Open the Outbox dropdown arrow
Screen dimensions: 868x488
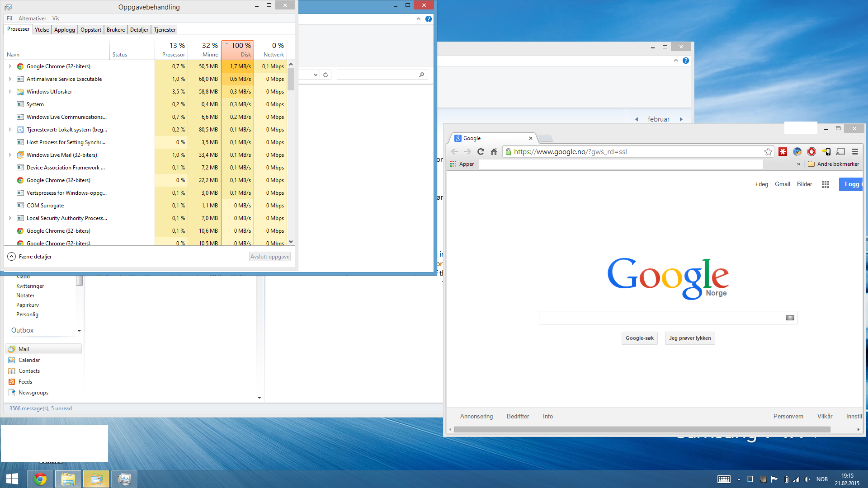[x=79, y=331]
